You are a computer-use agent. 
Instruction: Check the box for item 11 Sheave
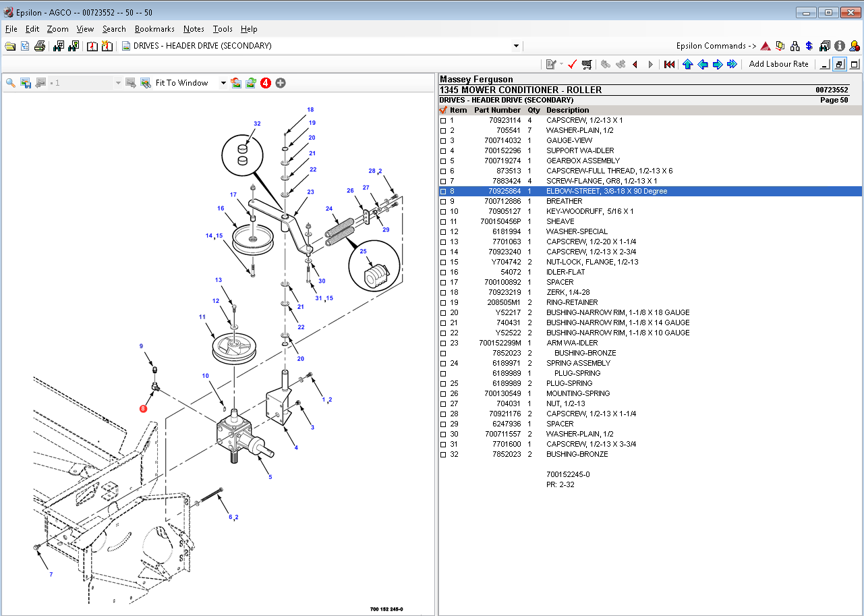click(x=443, y=222)
